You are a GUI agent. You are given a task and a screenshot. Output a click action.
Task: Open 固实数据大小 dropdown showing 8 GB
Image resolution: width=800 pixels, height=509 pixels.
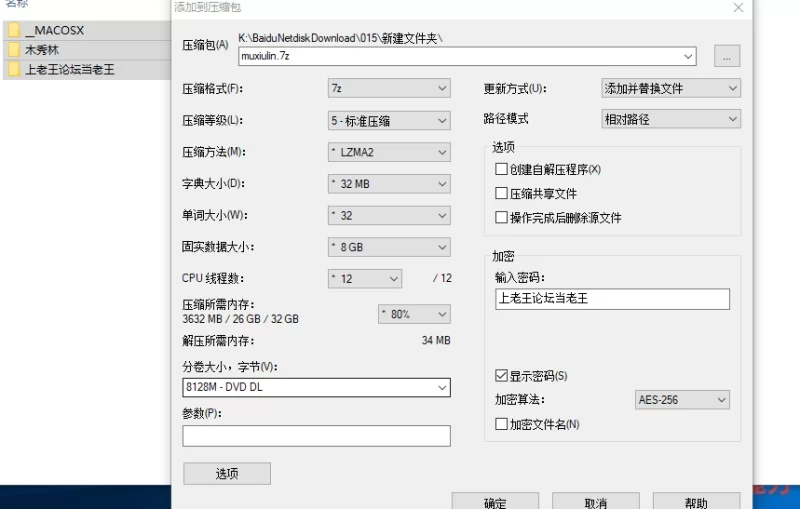tap(389, 247)
